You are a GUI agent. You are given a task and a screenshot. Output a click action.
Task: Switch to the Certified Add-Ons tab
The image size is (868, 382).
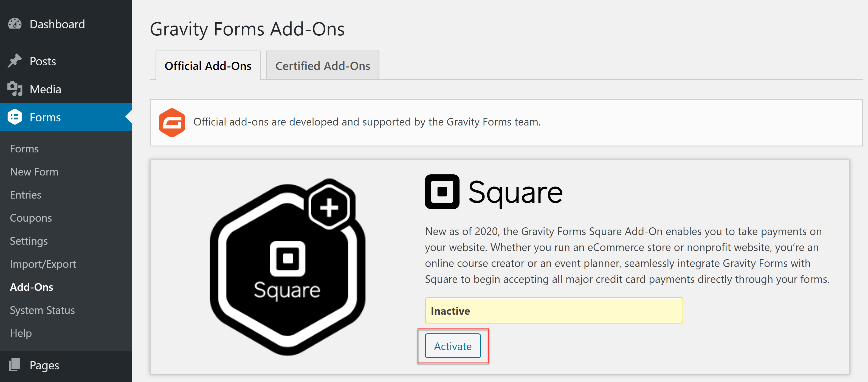322,66
